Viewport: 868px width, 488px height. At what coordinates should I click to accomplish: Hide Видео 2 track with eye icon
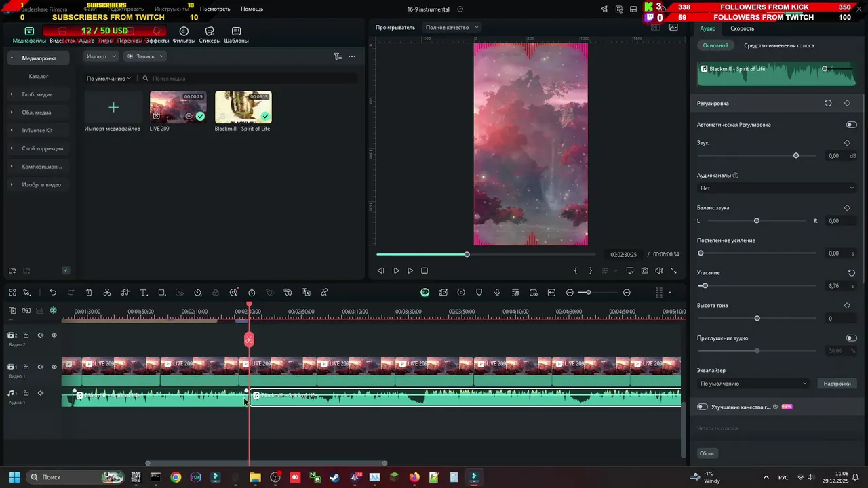click(54, 335)
